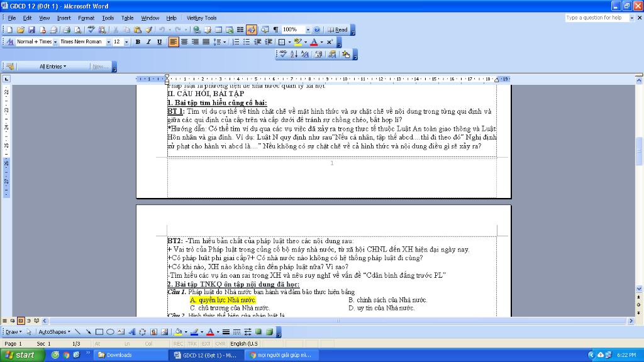This screenshot has height=362, width=644.
Task: Run Spelling and Grammar check in Standard toolbar
Action: (x=91, y=30)
